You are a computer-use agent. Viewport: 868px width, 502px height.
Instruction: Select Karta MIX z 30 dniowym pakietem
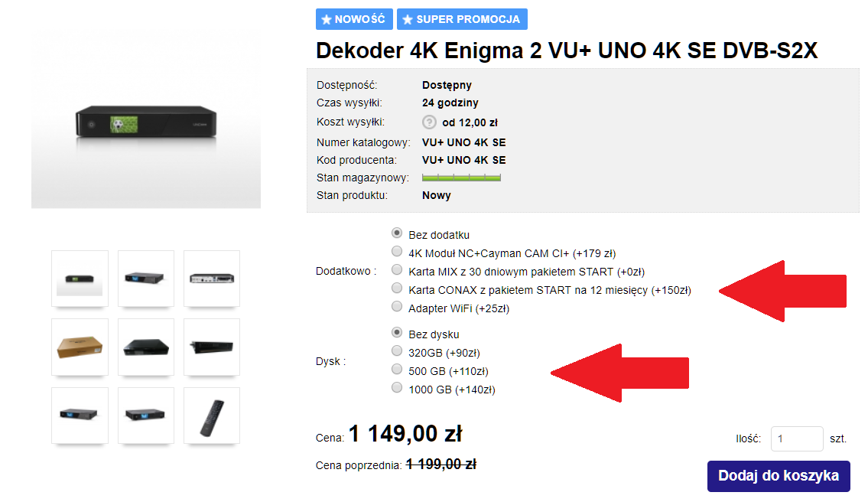click(x=397, y=270)
